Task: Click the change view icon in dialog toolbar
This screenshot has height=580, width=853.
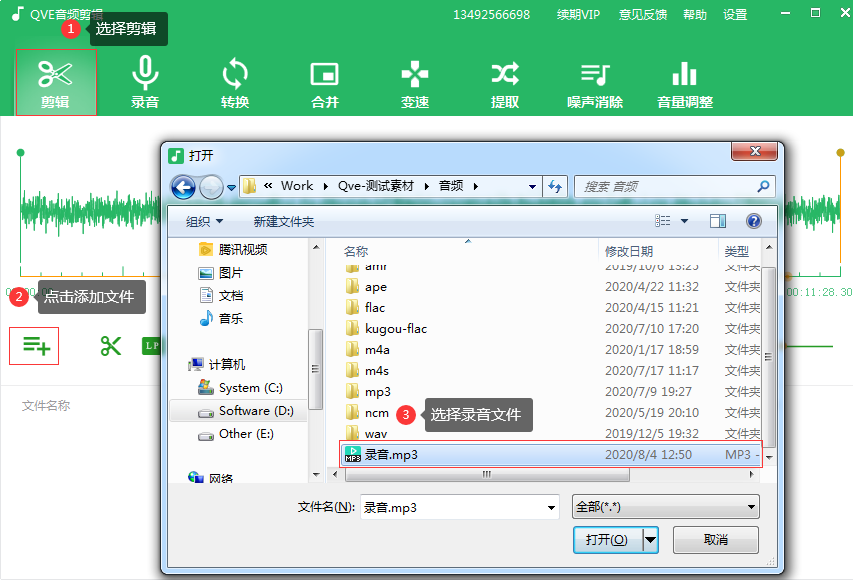Action: pyautogui.click(x=663, y=221)
